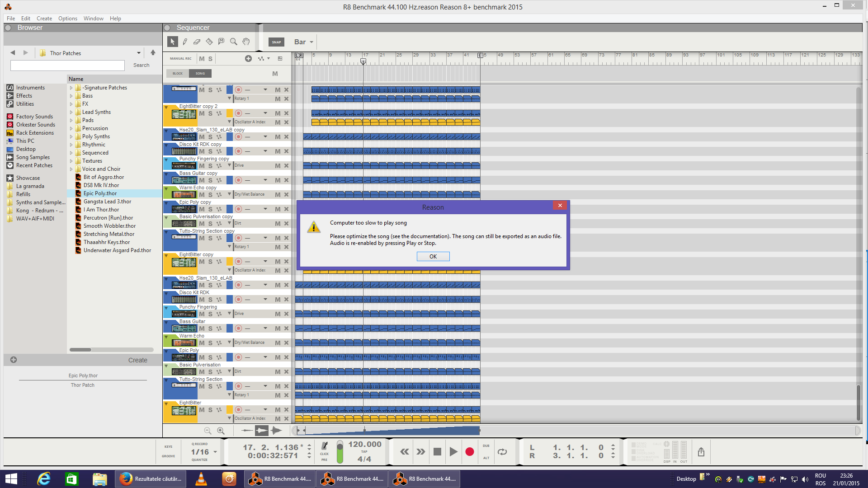Click the red Record button
This screenshot has width=868, height=488.
click(470, 451)
